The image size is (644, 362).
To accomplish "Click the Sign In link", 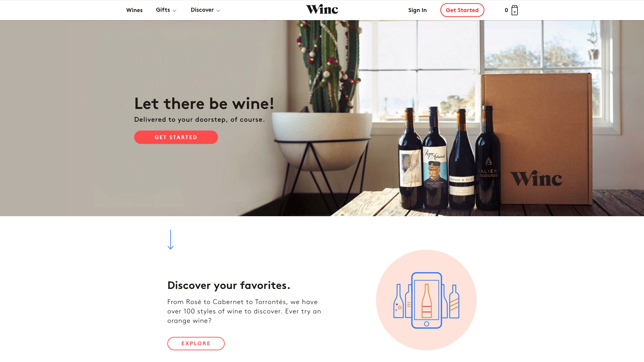I will point(417,10).
